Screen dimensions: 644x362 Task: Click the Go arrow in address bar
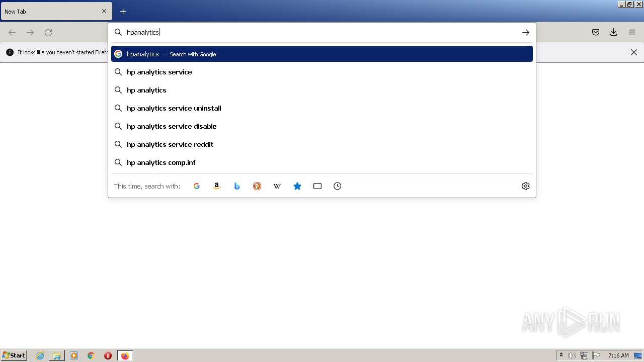526,32
